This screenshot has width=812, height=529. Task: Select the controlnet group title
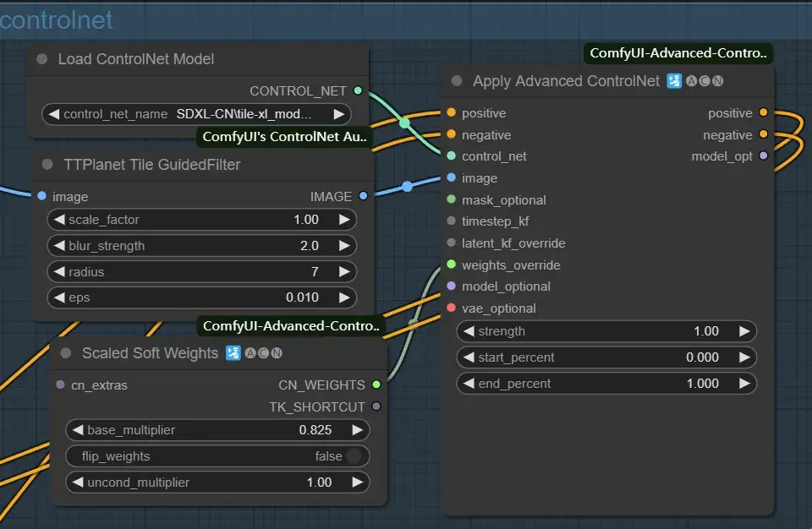(56, 20)
